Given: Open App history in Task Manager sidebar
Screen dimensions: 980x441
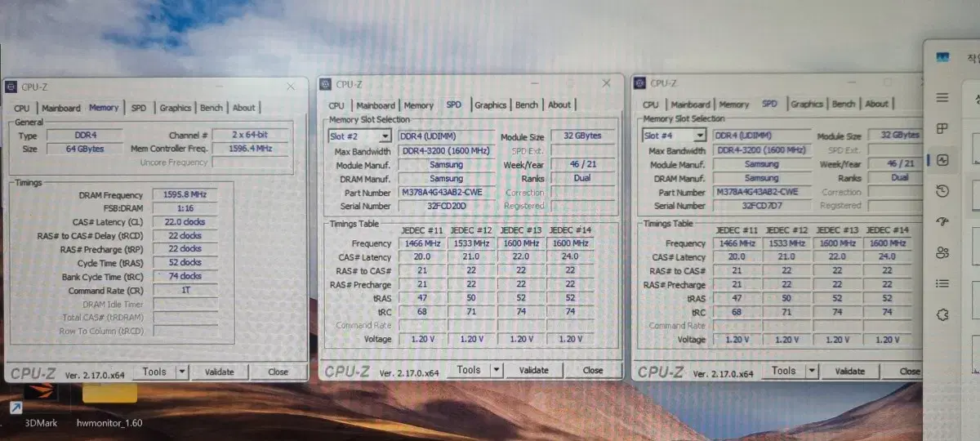Looking at the screenshot, I should 942,191.
